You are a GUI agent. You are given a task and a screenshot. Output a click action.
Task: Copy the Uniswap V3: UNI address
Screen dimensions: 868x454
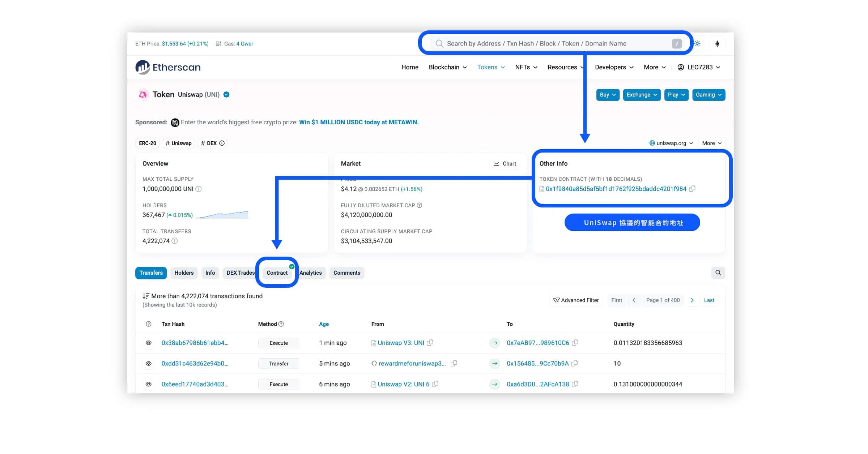point(430,343)
